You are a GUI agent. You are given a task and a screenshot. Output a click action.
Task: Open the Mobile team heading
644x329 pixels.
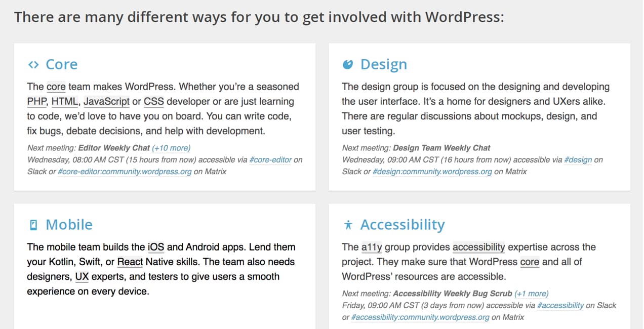click(x=69, y=224)
